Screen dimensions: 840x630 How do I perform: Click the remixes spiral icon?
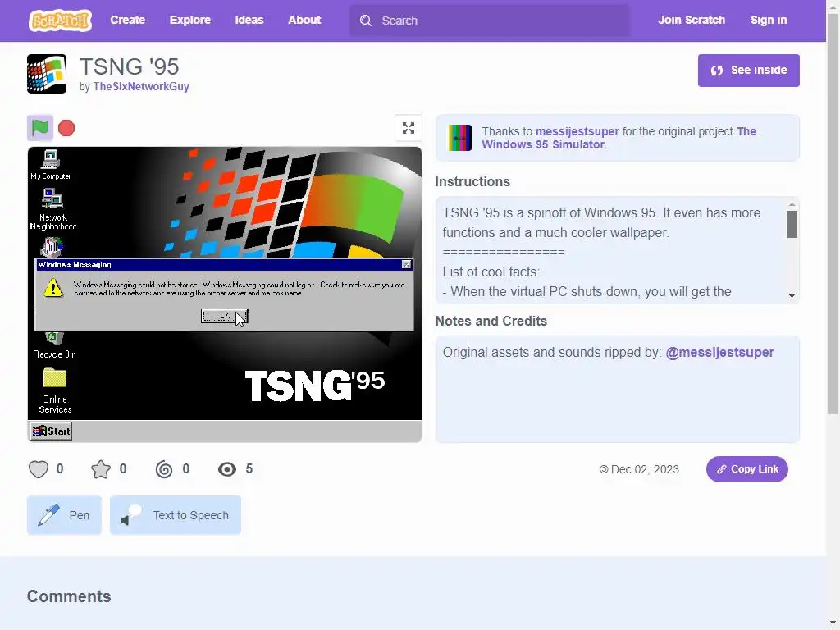click(164, 469)
